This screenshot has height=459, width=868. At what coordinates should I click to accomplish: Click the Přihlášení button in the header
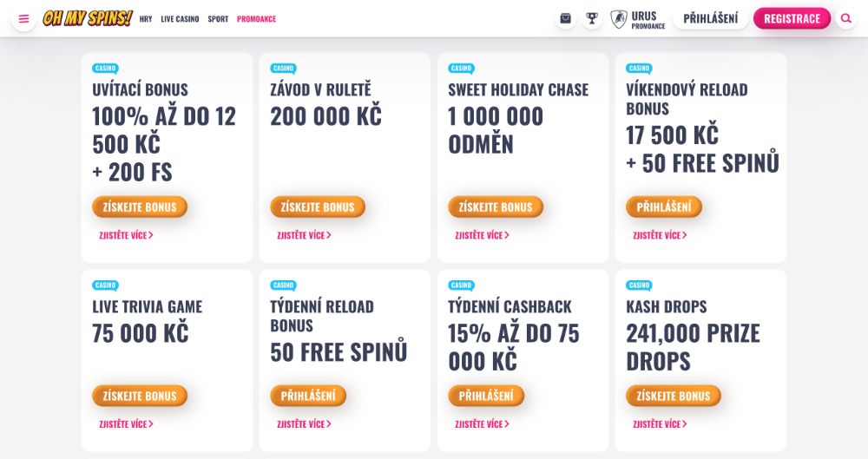(x=710, y=18)
